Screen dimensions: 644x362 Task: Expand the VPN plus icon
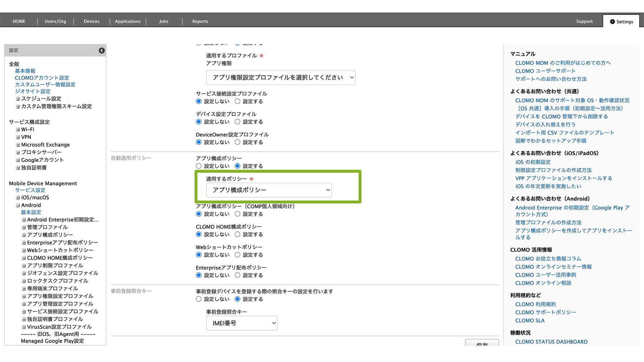tap(18, 137)
